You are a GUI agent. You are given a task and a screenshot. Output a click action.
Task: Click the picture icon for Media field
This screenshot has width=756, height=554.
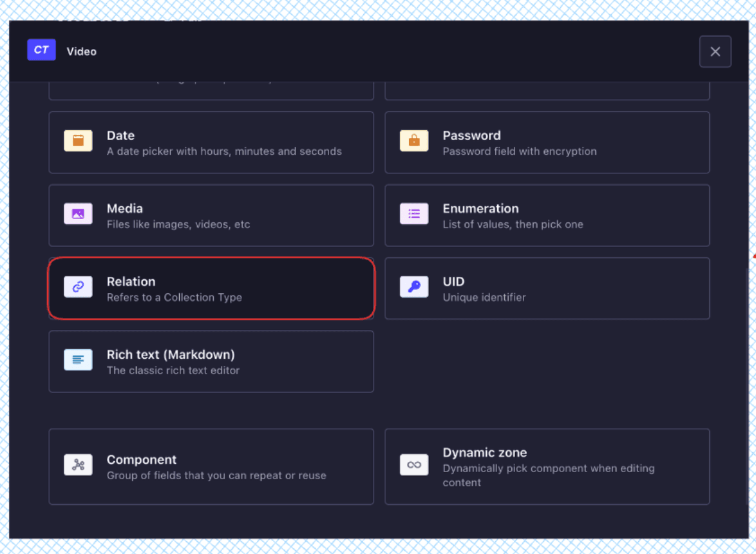[78, 214]
